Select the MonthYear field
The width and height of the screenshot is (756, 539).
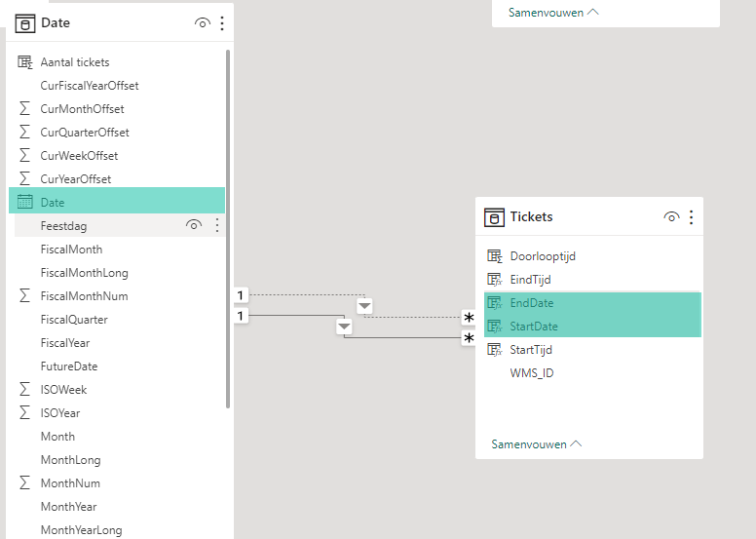68,506
